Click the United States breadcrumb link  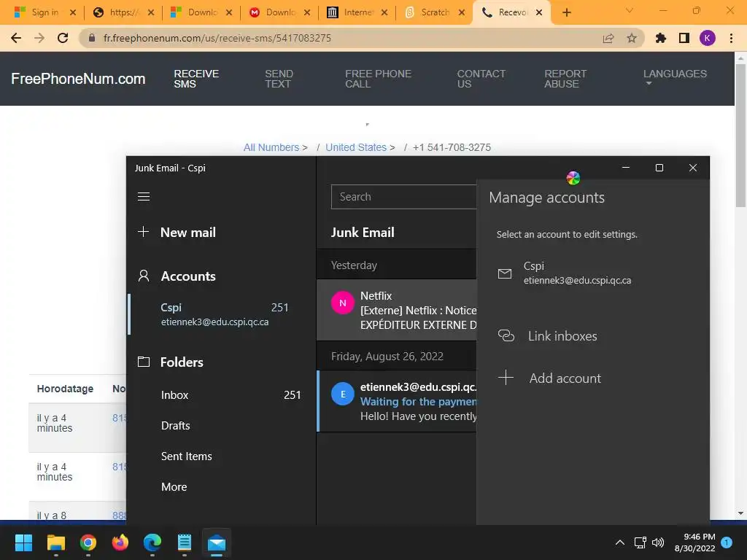point(356,147)
